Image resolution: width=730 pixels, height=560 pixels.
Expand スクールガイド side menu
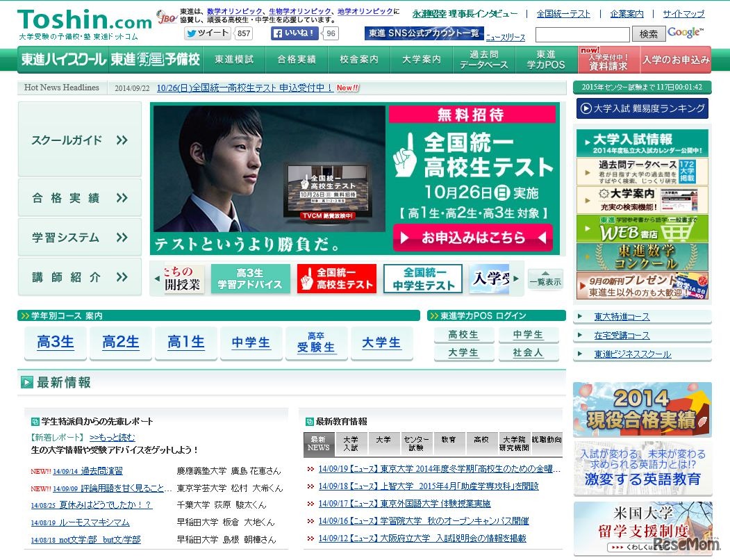[80, 140]
